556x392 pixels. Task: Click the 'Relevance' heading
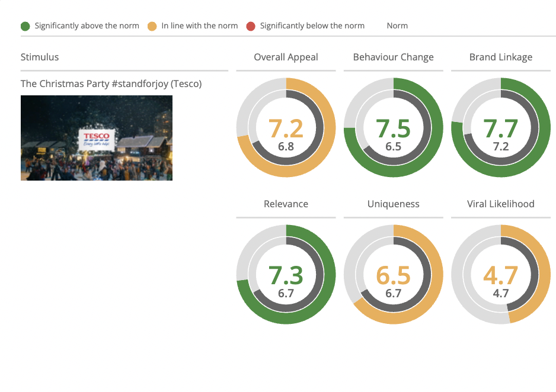pyautogui.click(x=286, y=204)
